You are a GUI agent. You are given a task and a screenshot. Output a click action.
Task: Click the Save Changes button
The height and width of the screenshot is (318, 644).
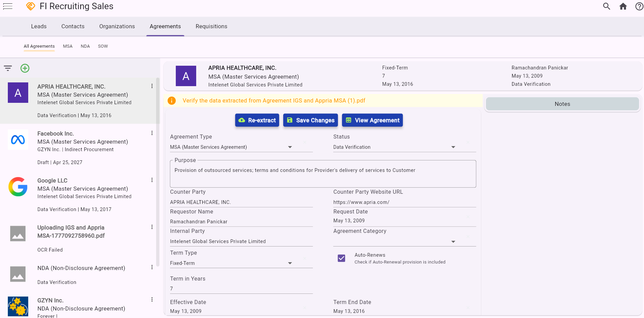pos(310,120)
